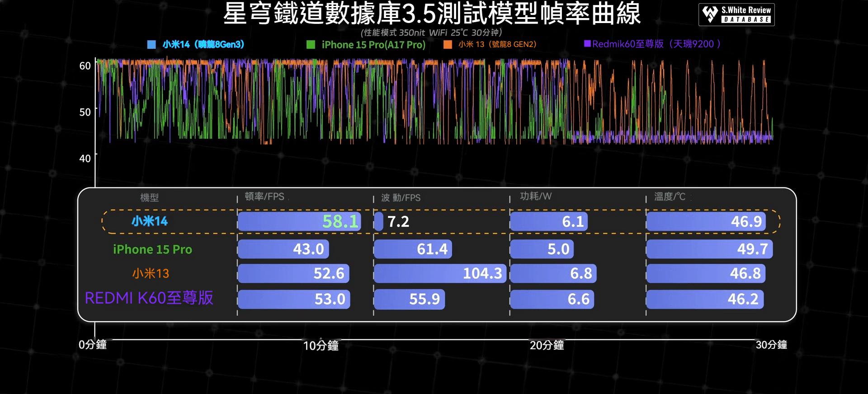Click the 溫度/℃ column header

coord(670,197)
